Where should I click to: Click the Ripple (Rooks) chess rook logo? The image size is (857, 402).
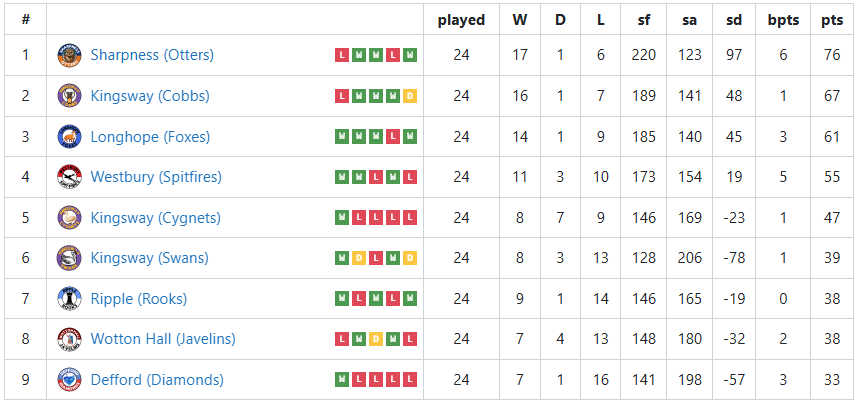[x=69, y=299]
